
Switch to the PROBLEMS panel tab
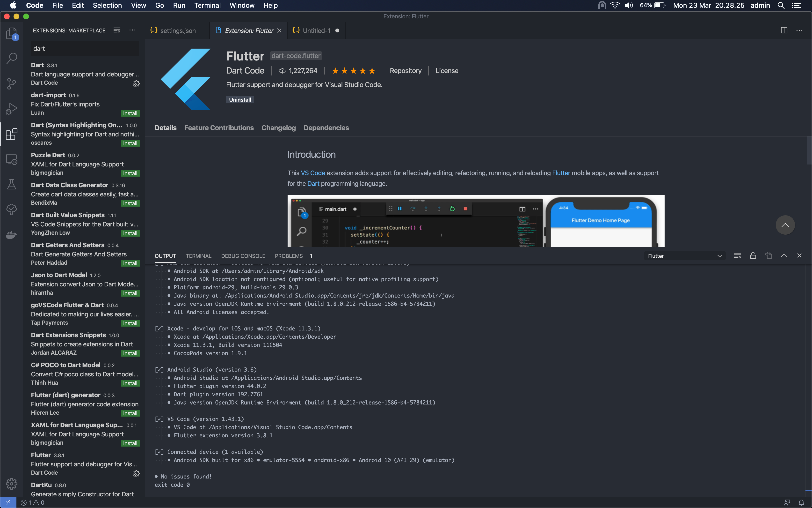(289, 256)
